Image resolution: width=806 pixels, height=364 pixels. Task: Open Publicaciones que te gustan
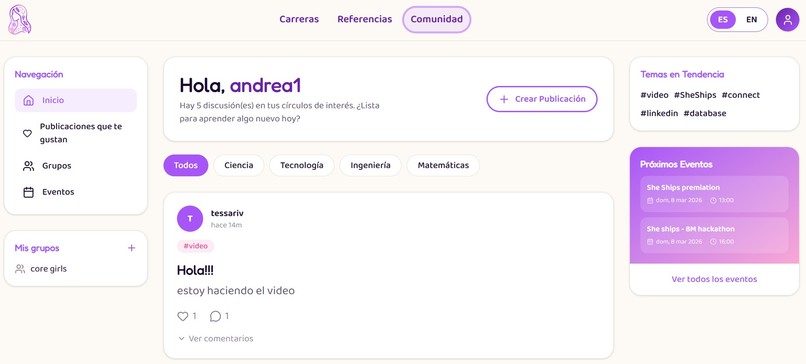(76, 133)
